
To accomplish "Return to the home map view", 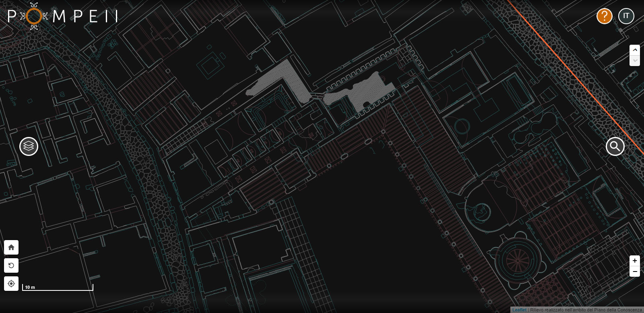I will point(11,247).
